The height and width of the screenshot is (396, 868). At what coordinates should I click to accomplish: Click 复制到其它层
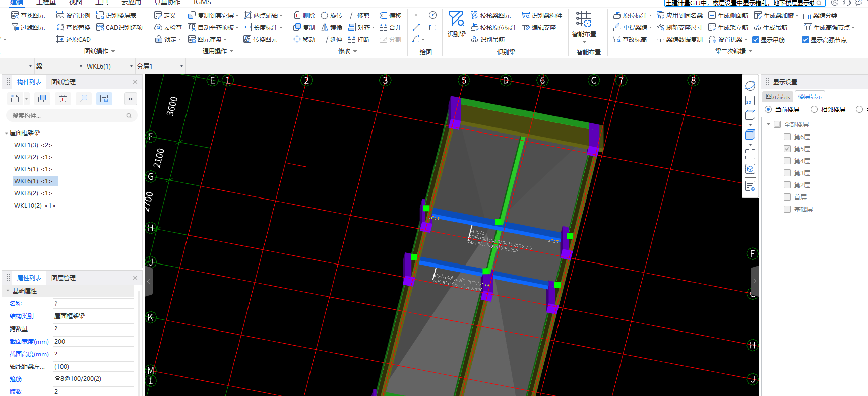tap(213, 15)
